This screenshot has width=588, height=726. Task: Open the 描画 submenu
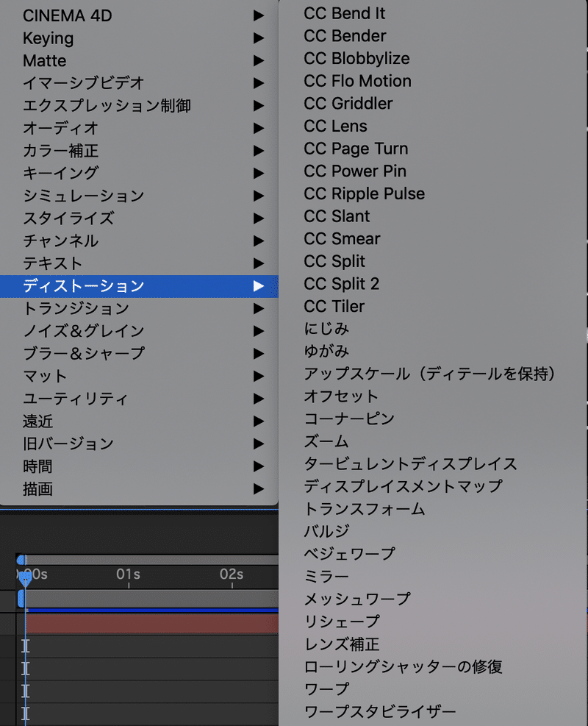[139, 489]
